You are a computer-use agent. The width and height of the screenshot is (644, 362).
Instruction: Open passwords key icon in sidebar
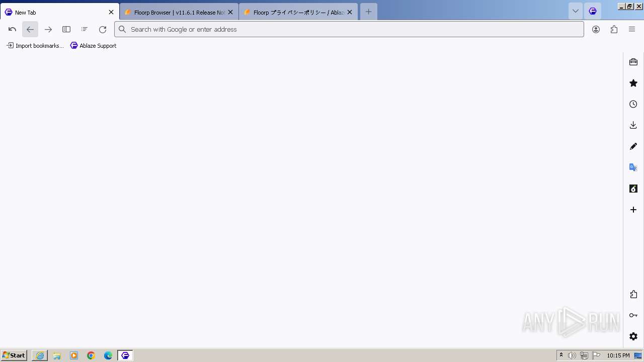[x=633, y=315]
